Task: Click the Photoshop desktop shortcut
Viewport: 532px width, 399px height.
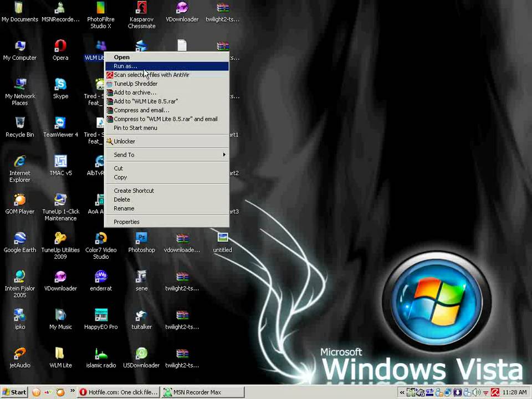Action: pyautogui.click(x=141, y=243)
